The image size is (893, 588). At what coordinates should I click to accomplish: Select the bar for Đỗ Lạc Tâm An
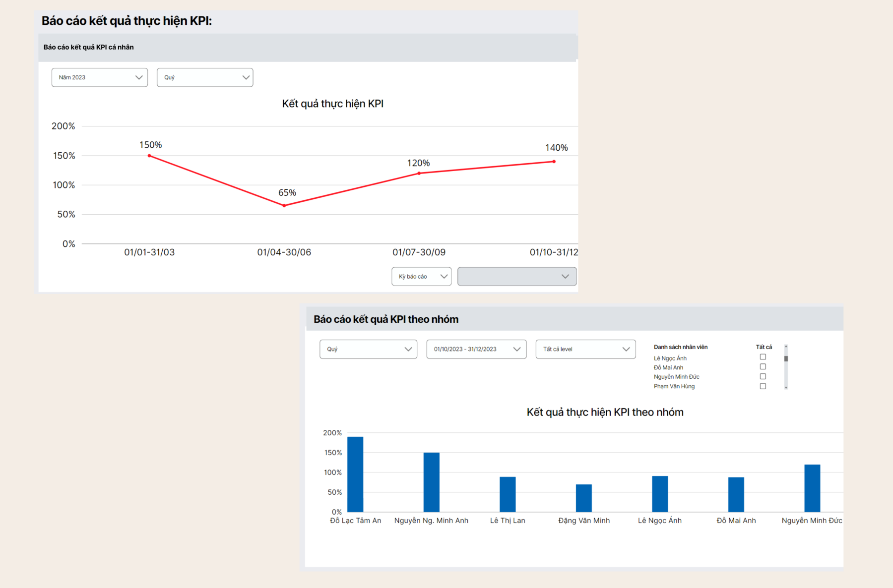[355, 474]
